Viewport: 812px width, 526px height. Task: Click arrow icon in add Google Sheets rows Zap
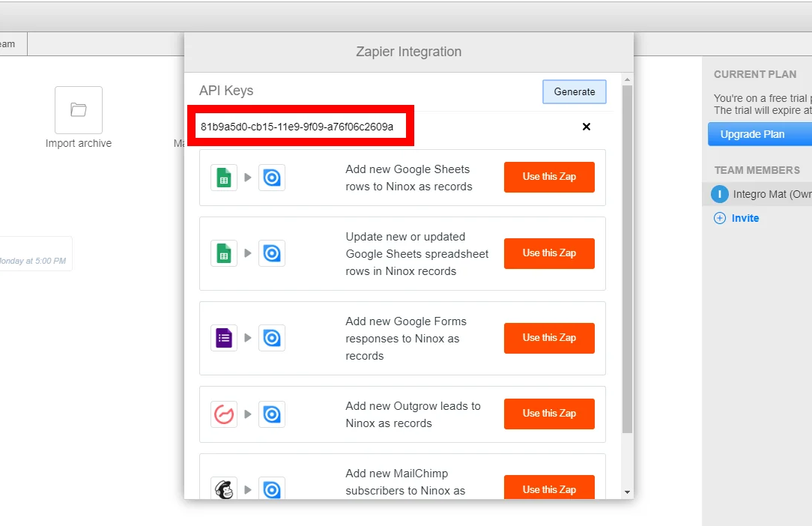coord(247,178)
